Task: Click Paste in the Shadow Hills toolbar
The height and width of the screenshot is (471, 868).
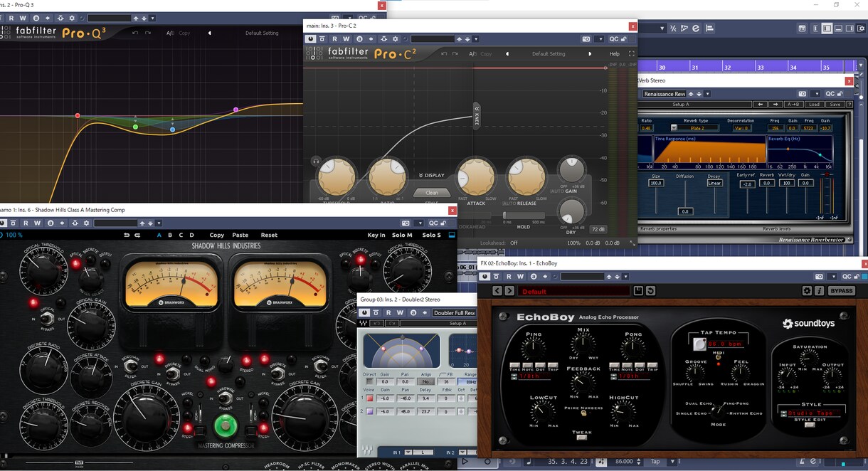Action: point(240,235)
